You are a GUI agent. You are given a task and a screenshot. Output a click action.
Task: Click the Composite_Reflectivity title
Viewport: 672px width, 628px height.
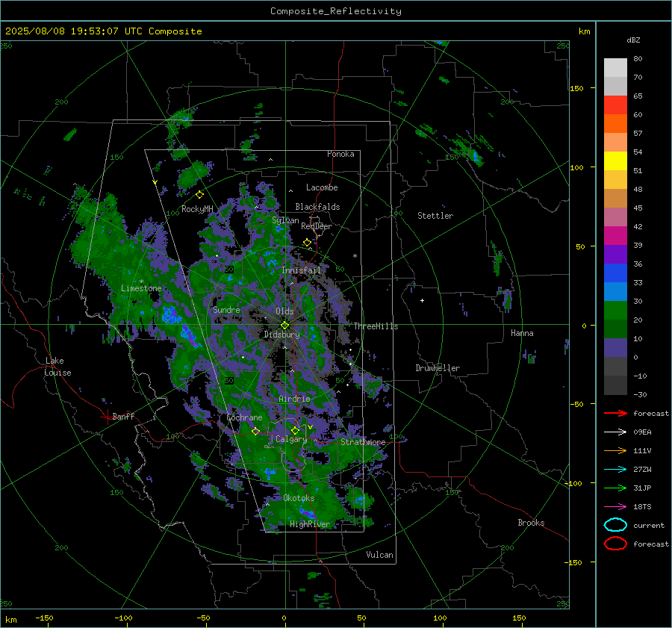pyautogui.click(x=336, y=11)
